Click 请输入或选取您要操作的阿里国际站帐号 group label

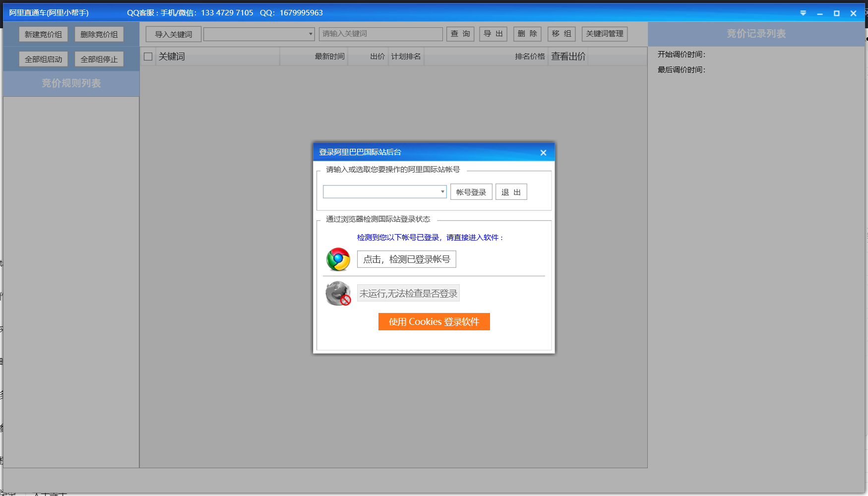click(393, 170)
